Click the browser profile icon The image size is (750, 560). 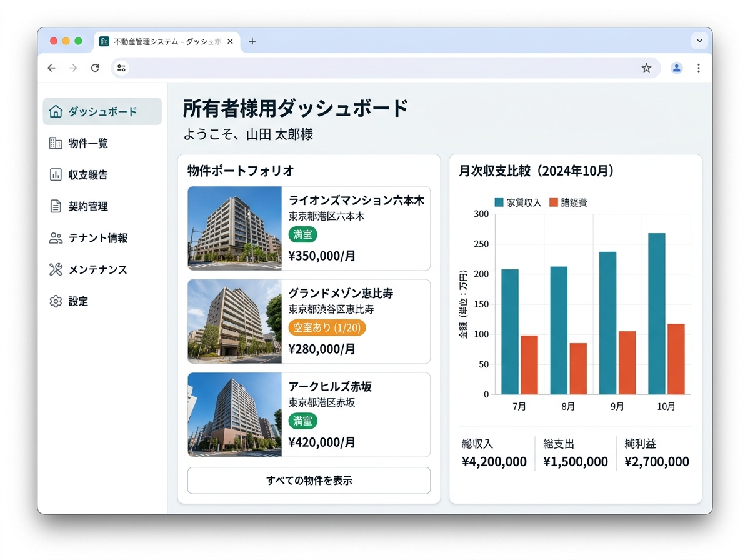(676, 68)
